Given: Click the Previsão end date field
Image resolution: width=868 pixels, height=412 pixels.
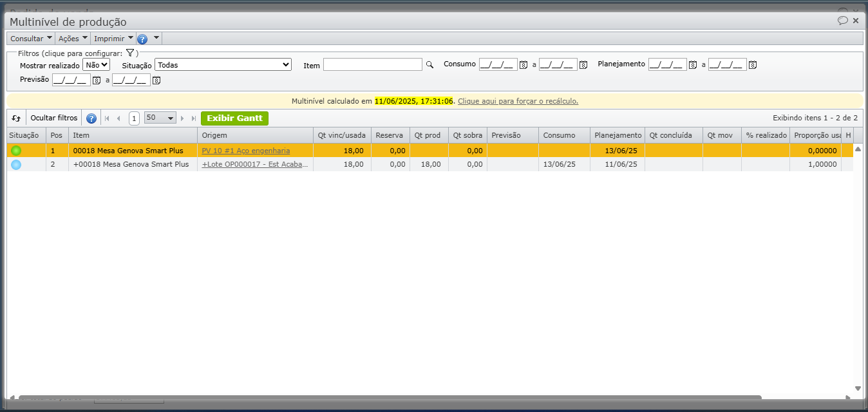Looking at the screenshot, I should [x=131, y=80].
